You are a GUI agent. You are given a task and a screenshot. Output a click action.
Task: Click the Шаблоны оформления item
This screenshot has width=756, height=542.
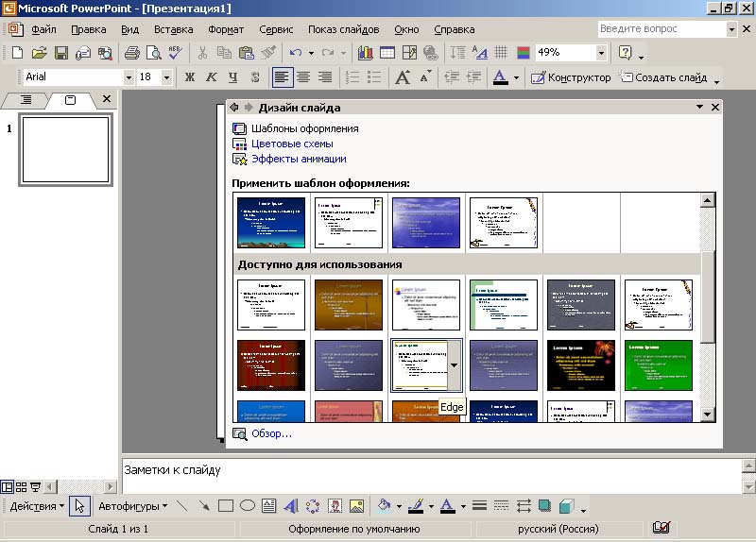(304, 128)
